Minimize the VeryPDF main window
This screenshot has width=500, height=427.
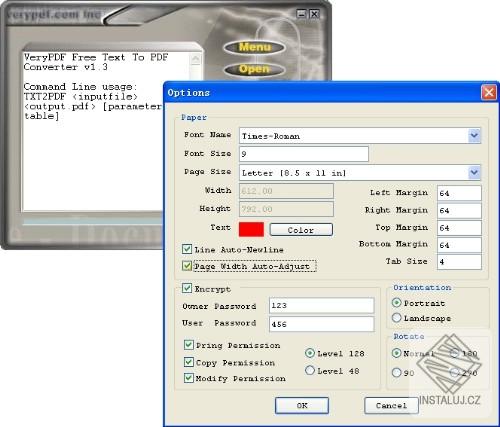301,14
